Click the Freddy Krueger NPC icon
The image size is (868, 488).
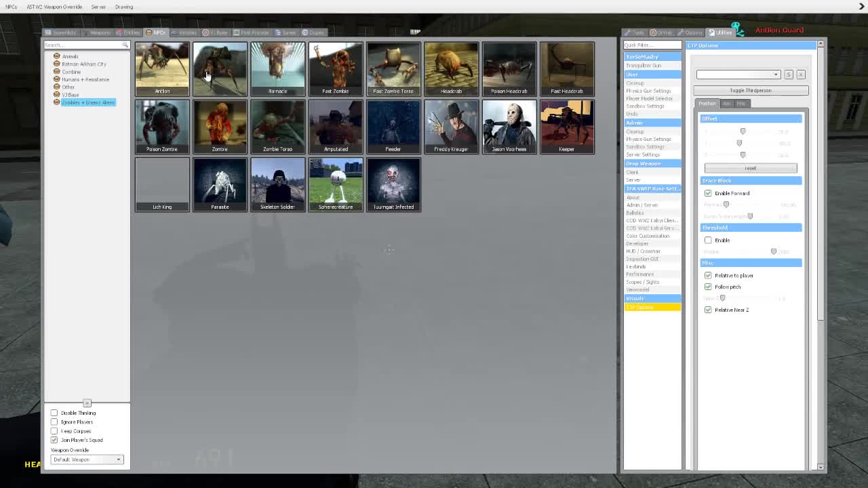click(451, 126)
